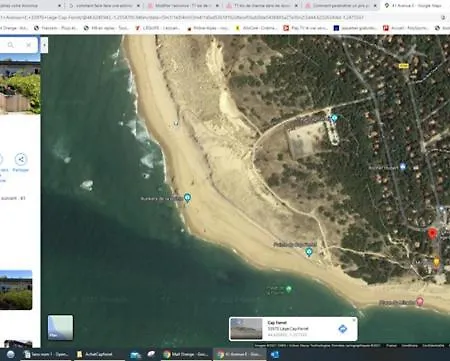Switch to the fourth browser tab with red icon

[261, 6]
